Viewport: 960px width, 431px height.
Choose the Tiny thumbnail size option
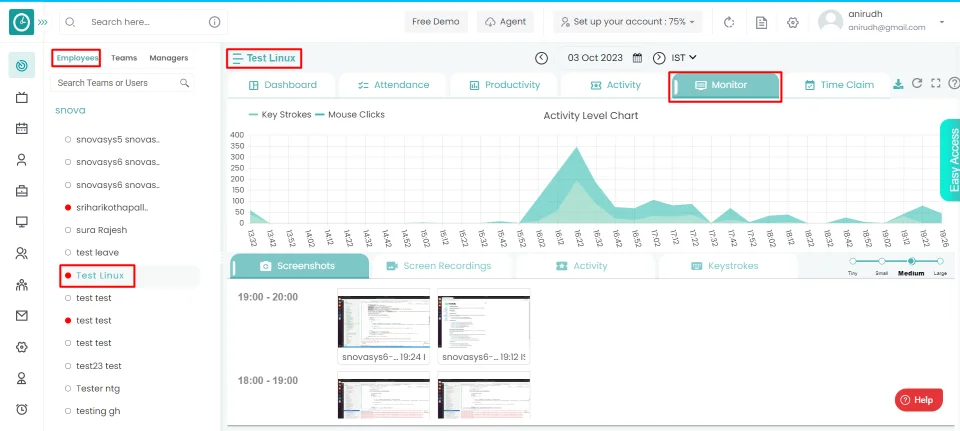coord(853,262)
